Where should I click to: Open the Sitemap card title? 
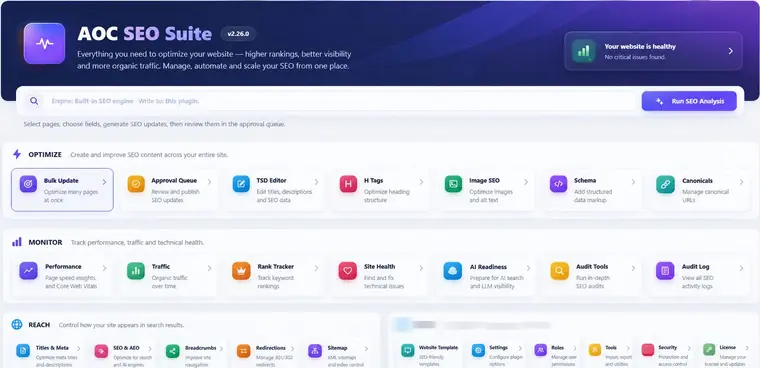click(337, 348)
